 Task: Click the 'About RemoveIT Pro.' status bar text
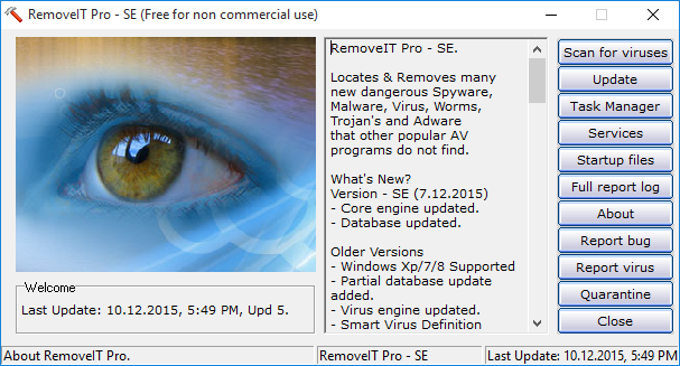tap(67, 356)
